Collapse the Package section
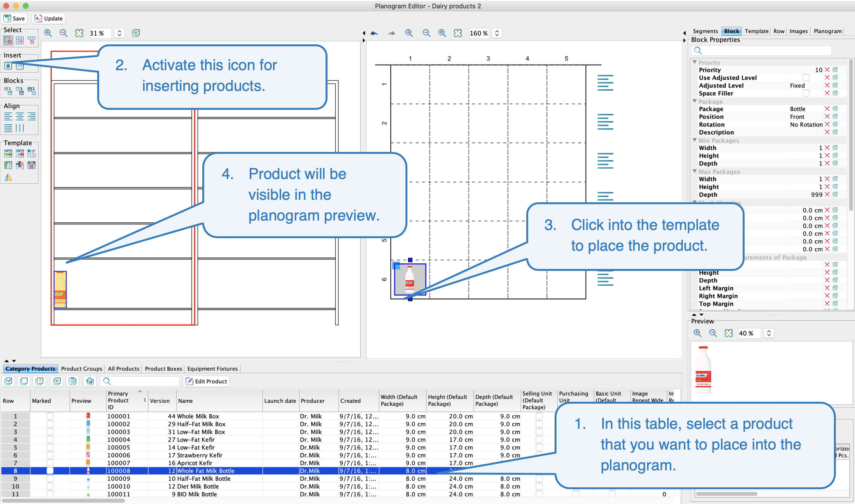The height and width of the screenshot is (504, 855). (695, 101)
